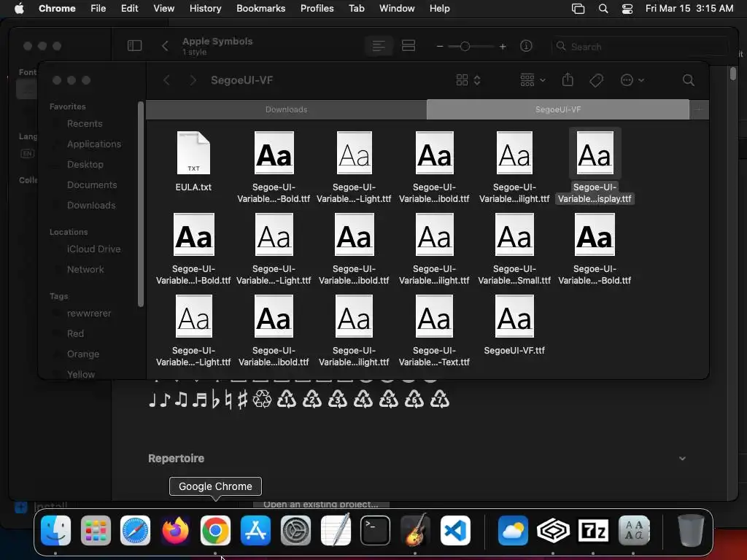The width and height of the screenshot is (747, 560).
Task: Open the Finder more actions menu
Action: pyautogui.click(x=632, y=80)
